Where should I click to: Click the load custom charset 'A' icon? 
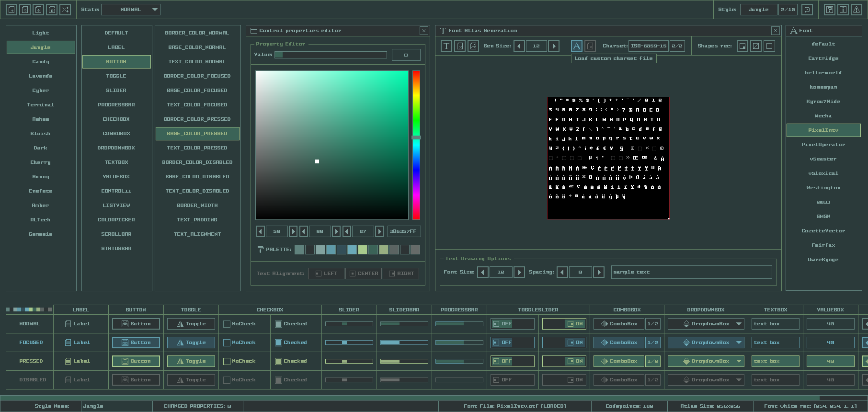tap(577, 46)
